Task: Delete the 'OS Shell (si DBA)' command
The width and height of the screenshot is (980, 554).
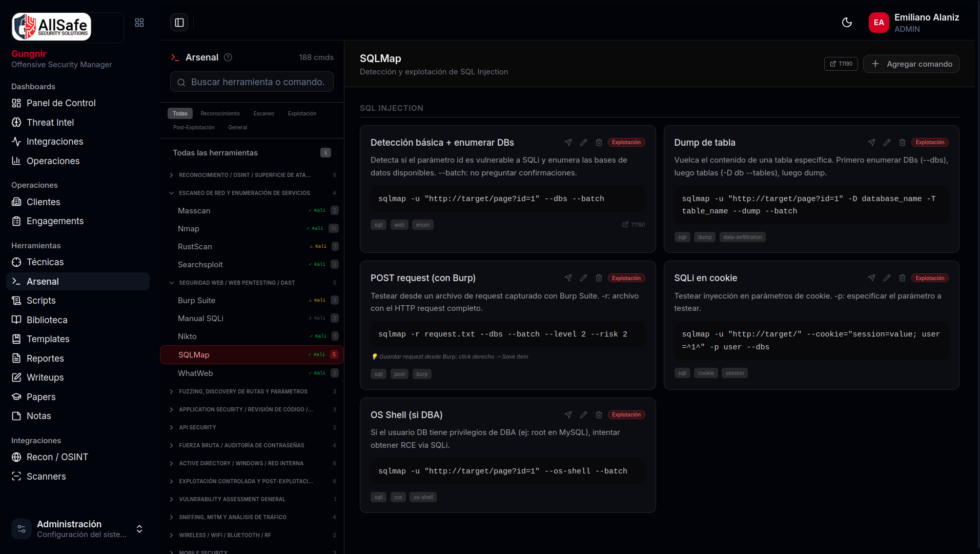Action: click(x=599, y=414)
